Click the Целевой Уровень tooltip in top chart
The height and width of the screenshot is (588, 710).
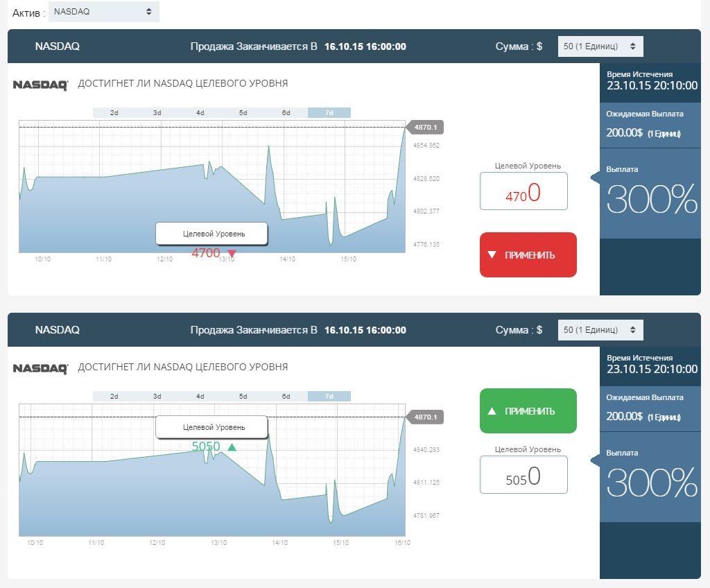click(x=212, y=234)
